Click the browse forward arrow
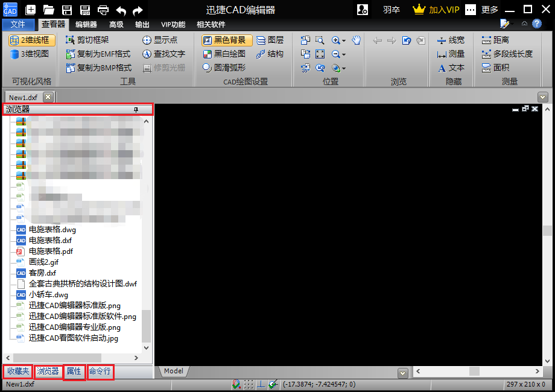Screen dimensions: 555x392 coord(392,40)
